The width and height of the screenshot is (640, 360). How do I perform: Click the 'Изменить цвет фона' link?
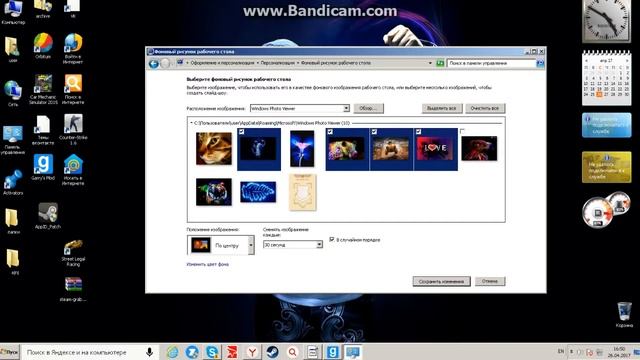[207, 264]
